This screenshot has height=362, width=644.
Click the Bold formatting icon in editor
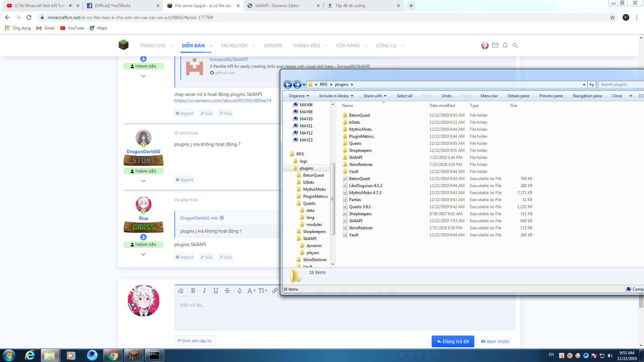[x=193, y=291]
